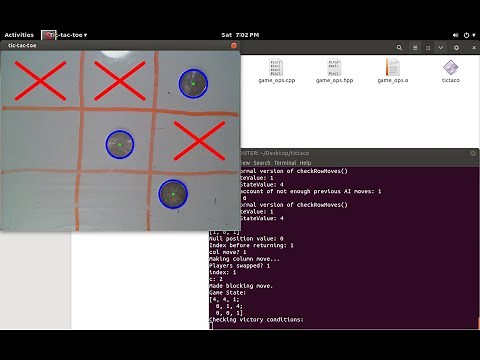Click the terminal window close button
Viewport: 480px width, 360px height.
pos(473,153)
